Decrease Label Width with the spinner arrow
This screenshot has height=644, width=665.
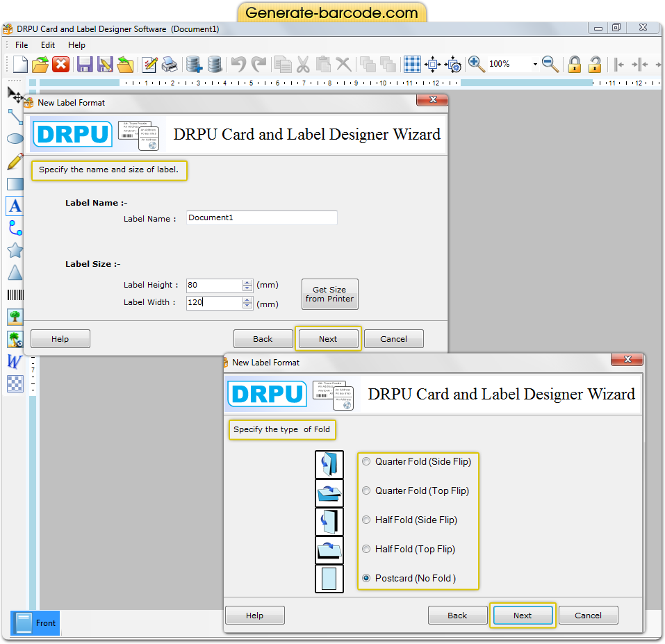click(x=247, y=306)
